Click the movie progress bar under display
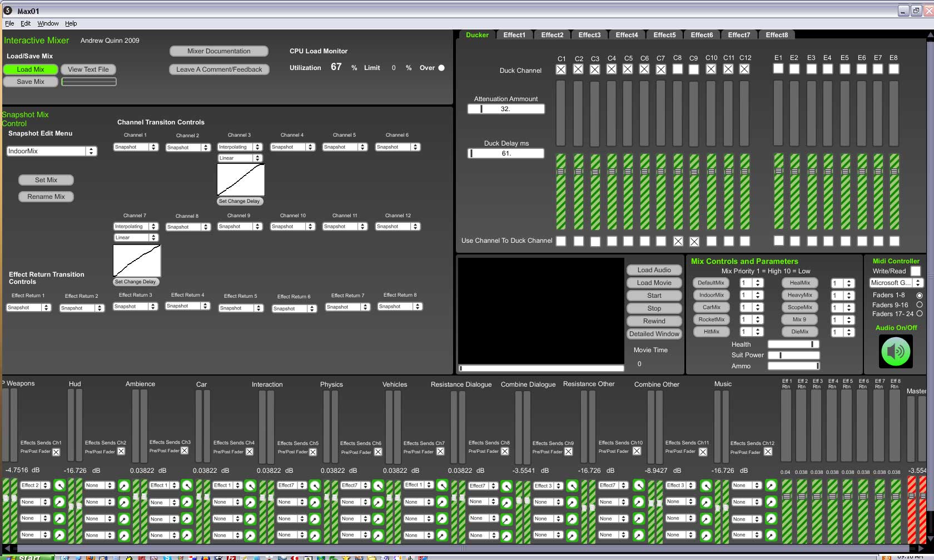The image size is (934, 560). coord(541,368)
